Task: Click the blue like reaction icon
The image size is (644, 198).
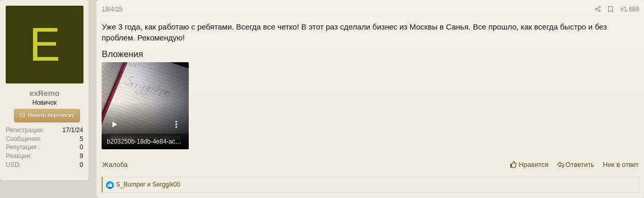Action: pos(110,185)
